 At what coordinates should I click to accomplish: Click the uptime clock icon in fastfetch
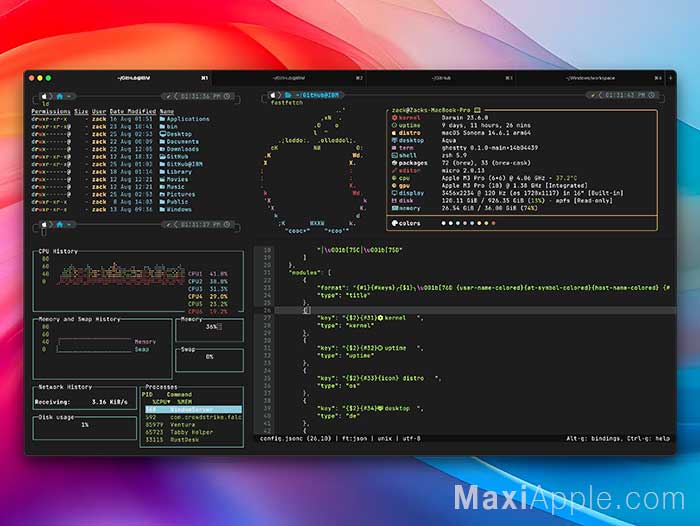pyautogui.click(x=395, y=125)
